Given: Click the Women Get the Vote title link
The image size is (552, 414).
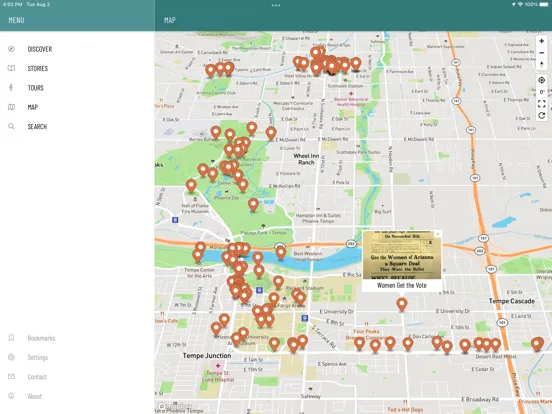Looking at the screenshot, I should pyautogui.click(x=402, y=286).
